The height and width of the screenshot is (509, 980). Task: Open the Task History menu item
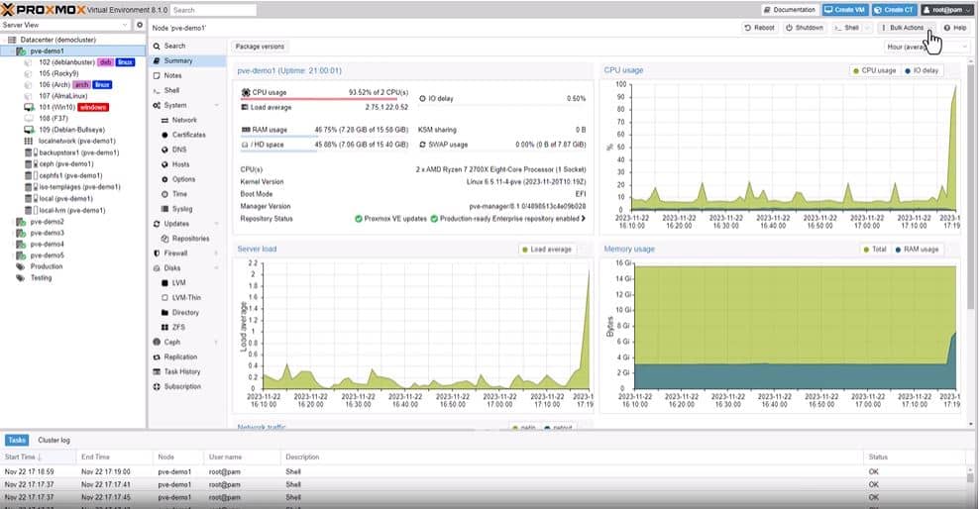[x=182, y=371]
